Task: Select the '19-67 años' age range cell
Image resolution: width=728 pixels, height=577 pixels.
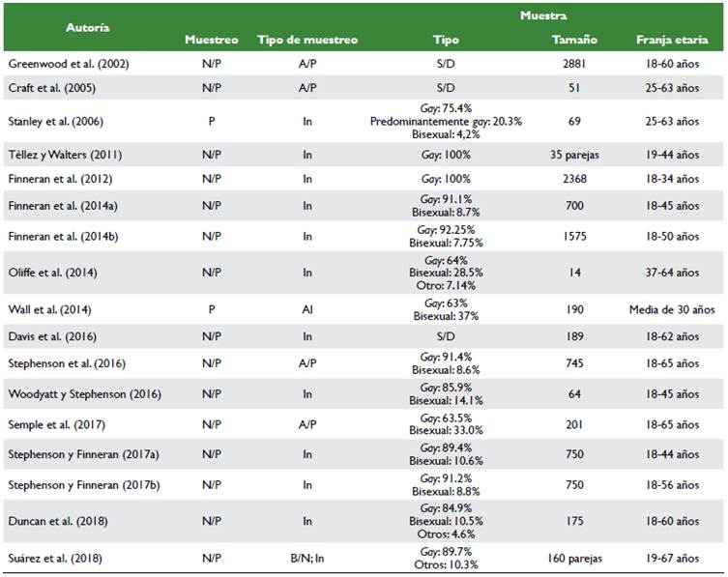Action: [x=675, y=558]
